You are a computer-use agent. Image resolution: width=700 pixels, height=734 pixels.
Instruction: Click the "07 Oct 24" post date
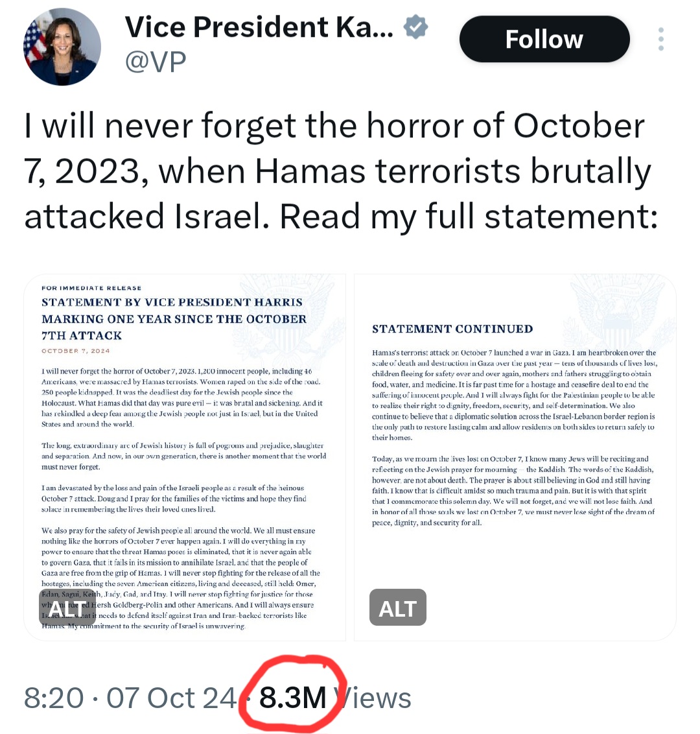(172, 698)
